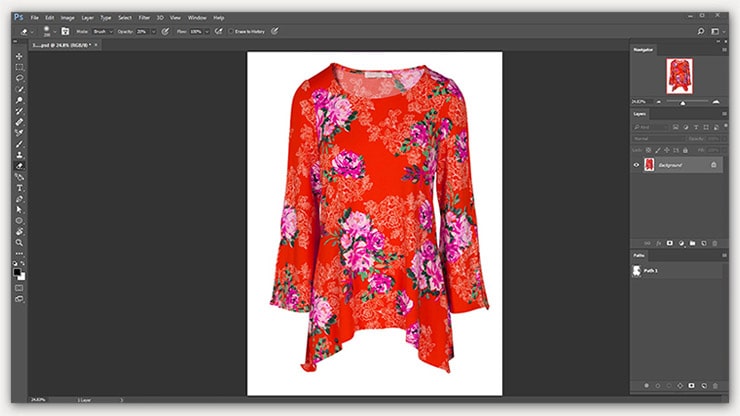Open the Layers panel flyout menu

(x=724, y=114)
